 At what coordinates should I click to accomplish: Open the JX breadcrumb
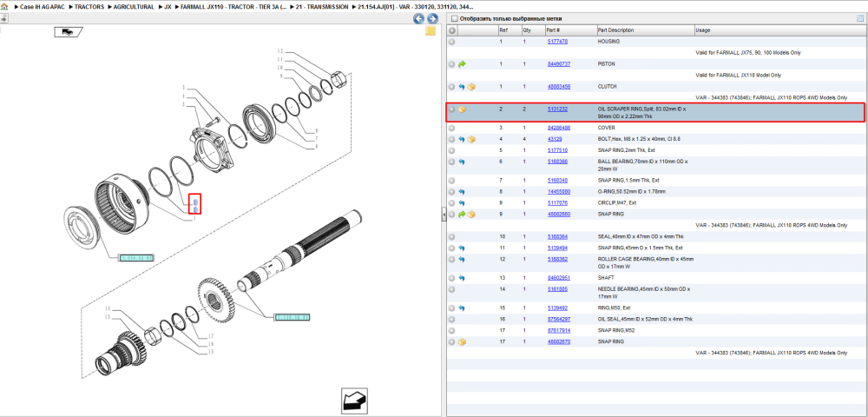click(168, 7)
